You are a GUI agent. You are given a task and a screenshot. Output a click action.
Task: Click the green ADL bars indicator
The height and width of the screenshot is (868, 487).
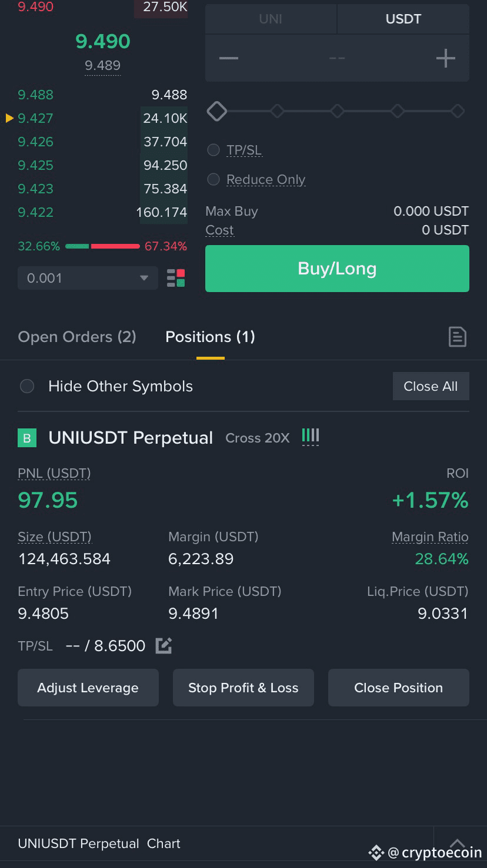[311, 436]
